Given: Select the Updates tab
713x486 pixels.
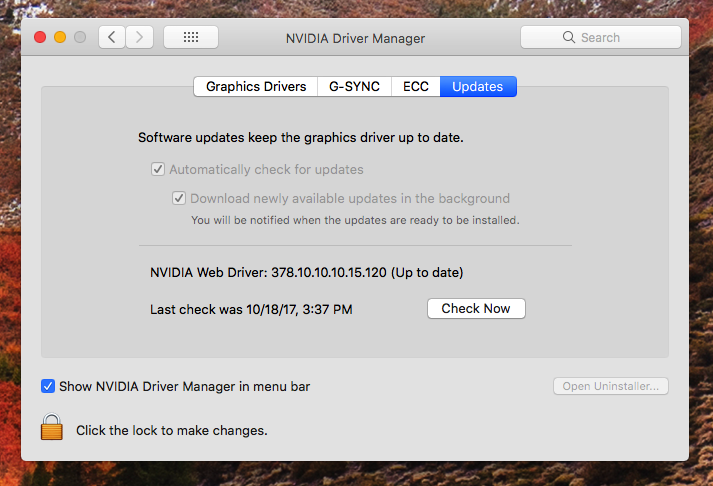Looking at the screenshot, I should click(478, 86).
